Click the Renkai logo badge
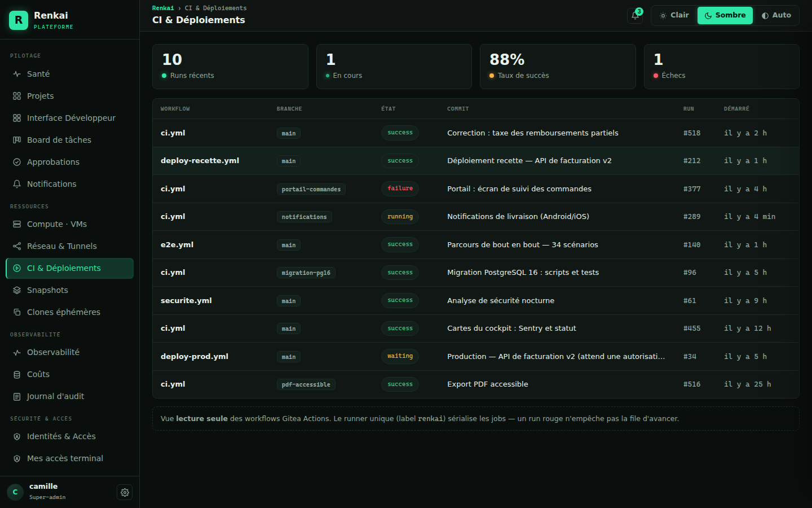Screen dimensions: 812x508 [x=19, y=20]
